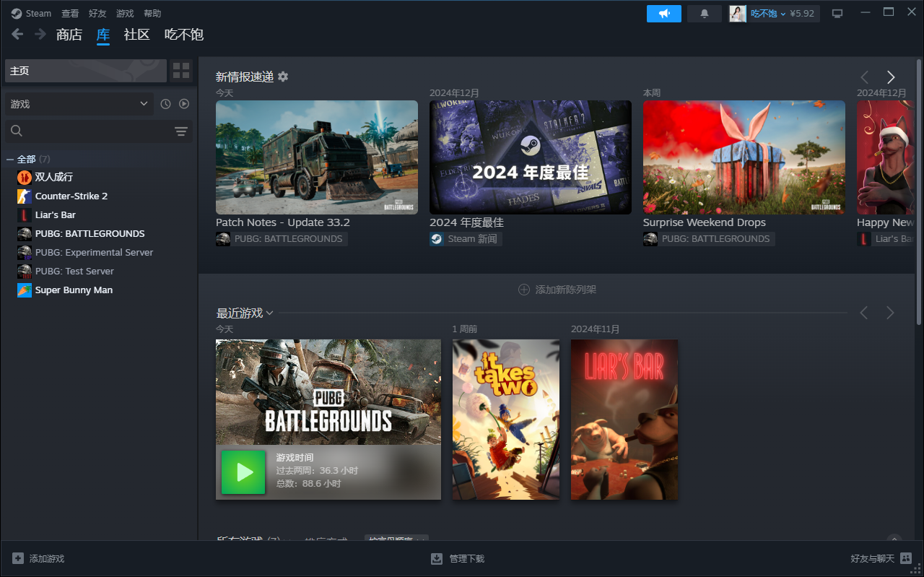This screenshot has height=577, width=924.
Task: Sort by recent activity clock icon
Action: click(x=166, y=104)
